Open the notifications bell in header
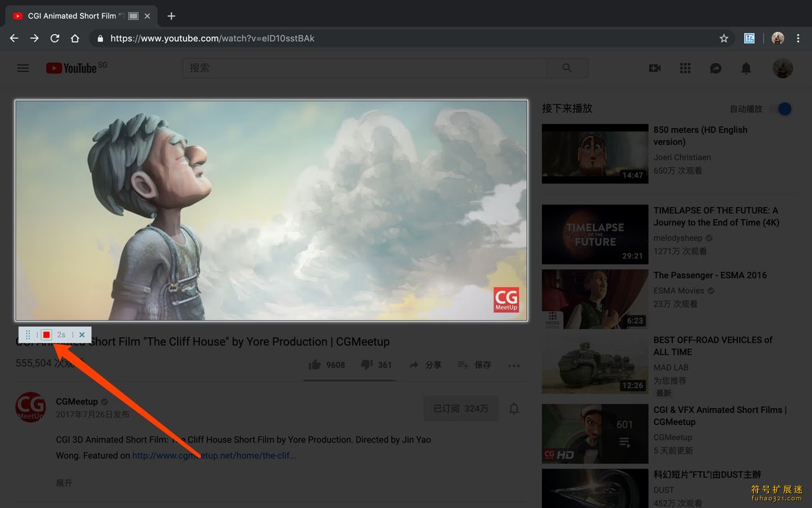 click(746, 68)
